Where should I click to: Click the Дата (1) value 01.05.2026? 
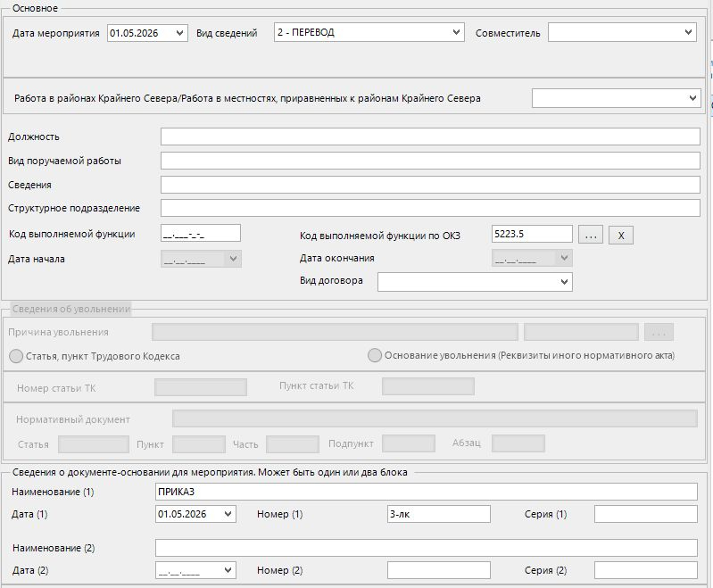182,514
